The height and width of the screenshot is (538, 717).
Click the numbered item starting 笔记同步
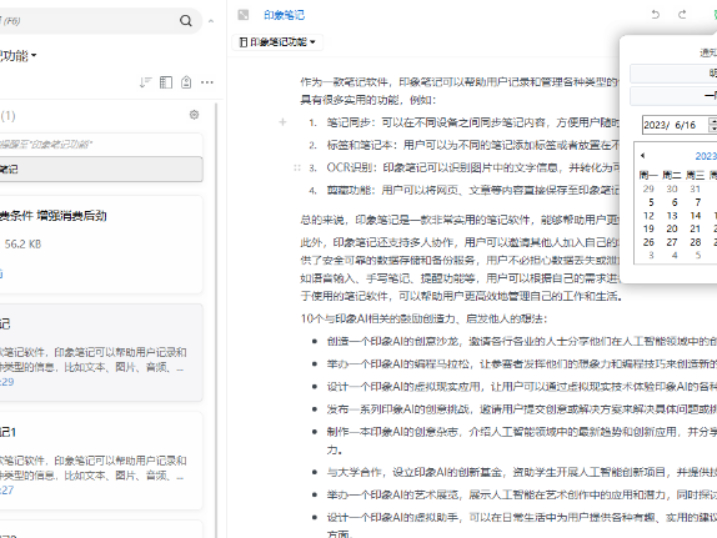(473, 123)
